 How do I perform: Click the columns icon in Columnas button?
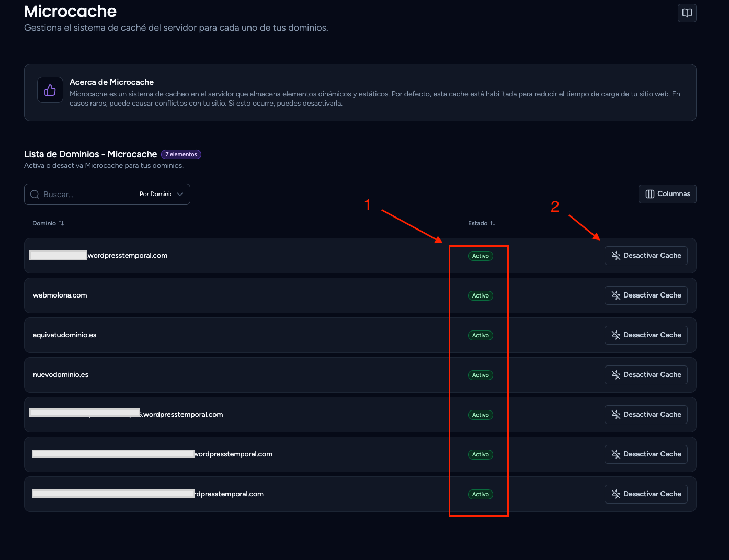[650, 194]
